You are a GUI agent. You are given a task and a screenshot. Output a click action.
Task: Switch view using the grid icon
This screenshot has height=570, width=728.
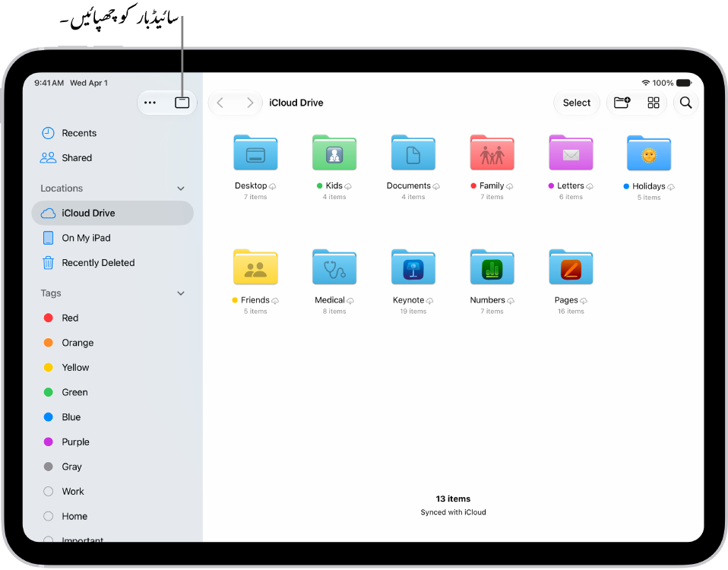(x=654, y=103)
